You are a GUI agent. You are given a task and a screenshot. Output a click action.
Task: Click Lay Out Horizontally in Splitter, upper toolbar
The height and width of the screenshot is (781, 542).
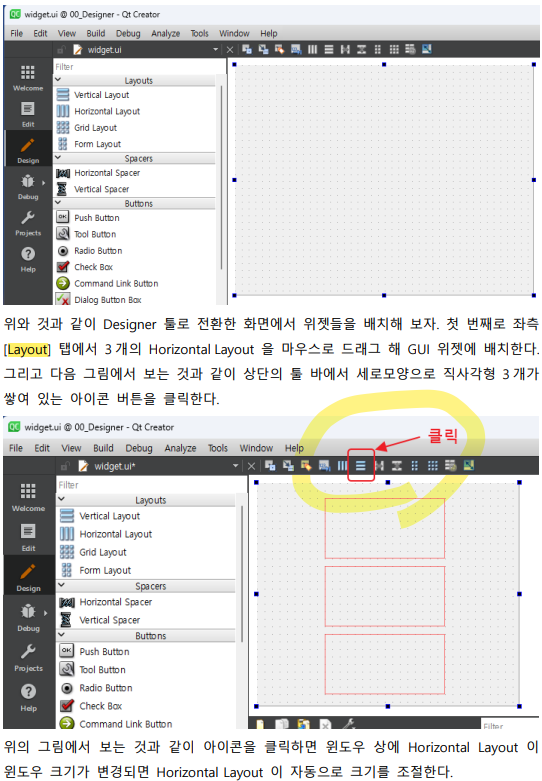coord(345,49)
